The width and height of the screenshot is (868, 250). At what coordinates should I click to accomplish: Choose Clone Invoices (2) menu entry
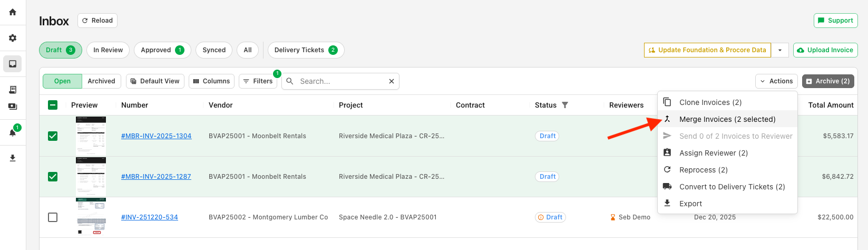coord(727,102)
